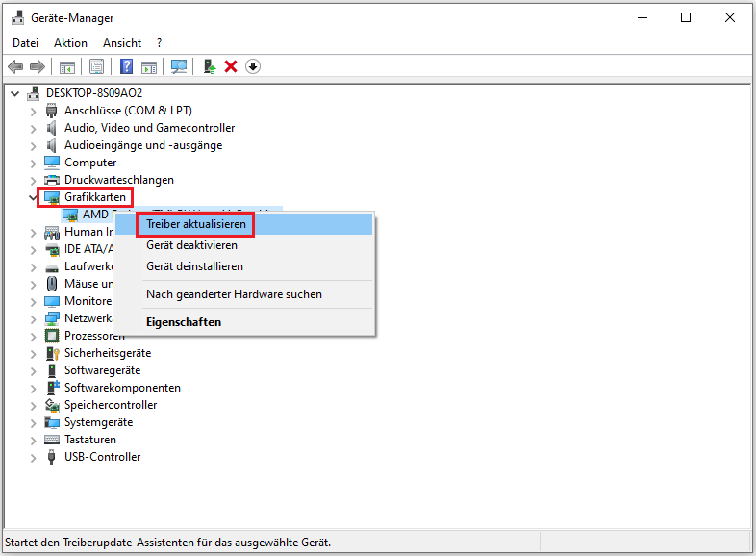Open the ? help menu

[x=159, y=43]
